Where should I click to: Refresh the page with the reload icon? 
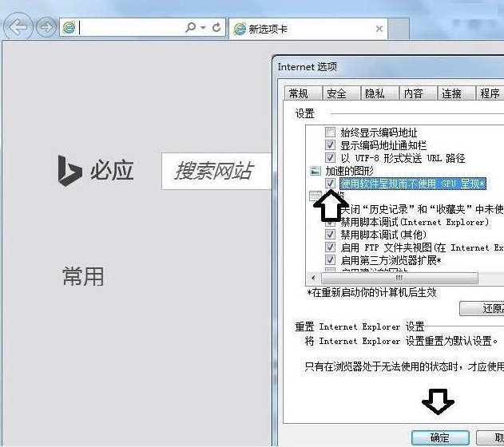point(216,28)
